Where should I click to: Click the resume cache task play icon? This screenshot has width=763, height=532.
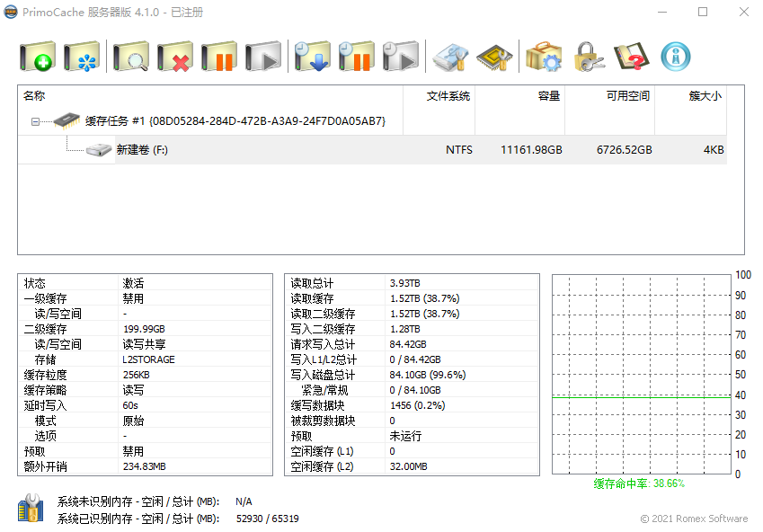(263, 58)
